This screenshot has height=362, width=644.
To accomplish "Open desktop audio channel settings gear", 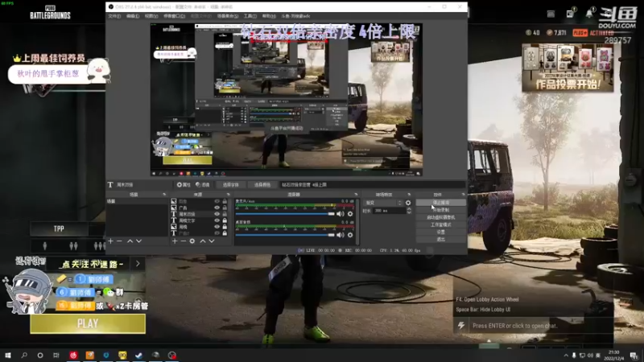I will click(350, 235).
